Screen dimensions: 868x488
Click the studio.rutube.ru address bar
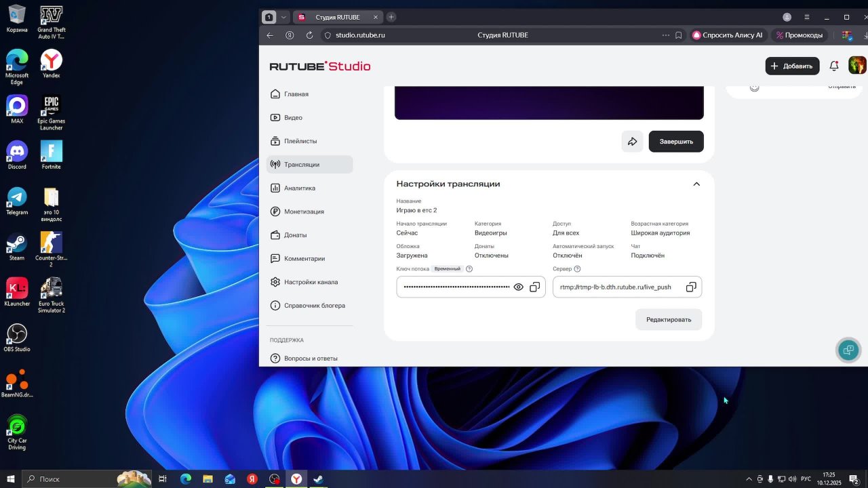click(360, 35)
